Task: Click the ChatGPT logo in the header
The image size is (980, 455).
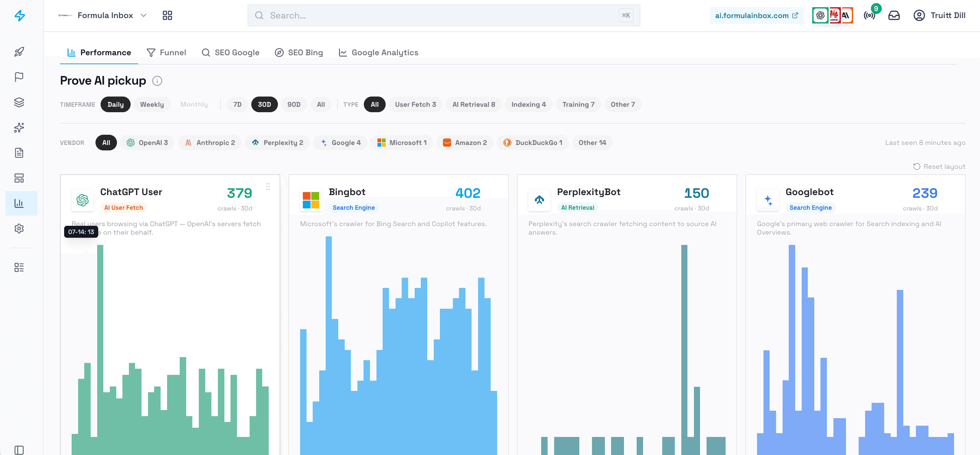Action: tap(820, 16)
